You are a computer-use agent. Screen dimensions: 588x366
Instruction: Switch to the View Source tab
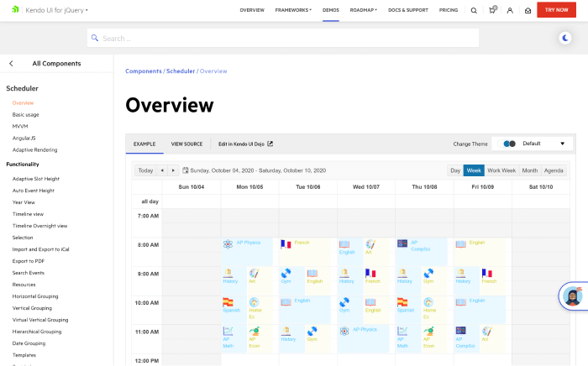[186, 144]
